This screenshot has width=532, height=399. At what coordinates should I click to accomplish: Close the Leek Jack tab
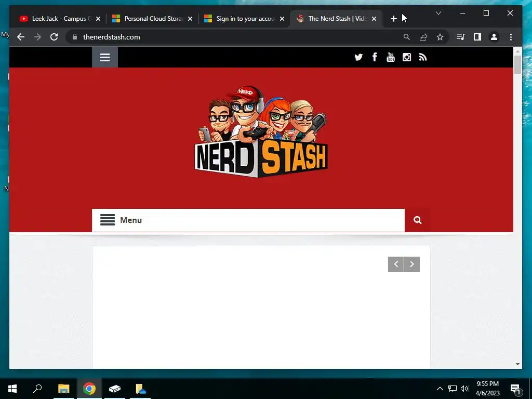pos(98,19)
